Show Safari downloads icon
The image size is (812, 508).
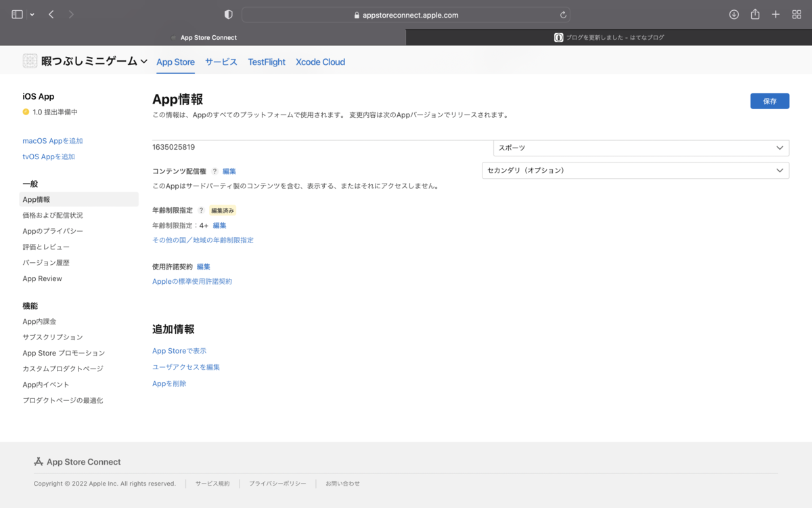pos(734,14)
